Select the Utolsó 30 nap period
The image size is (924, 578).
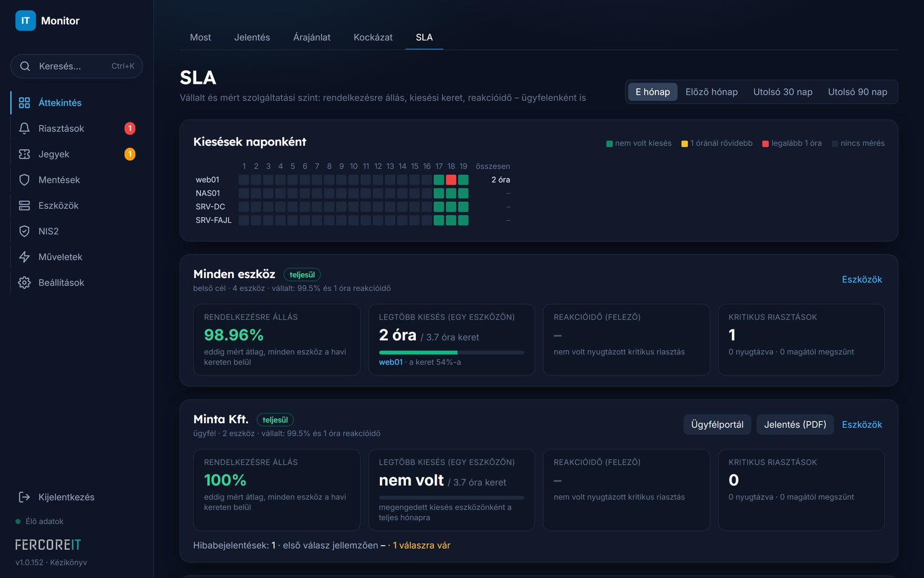pyautogui.click(x=783, y=92)
